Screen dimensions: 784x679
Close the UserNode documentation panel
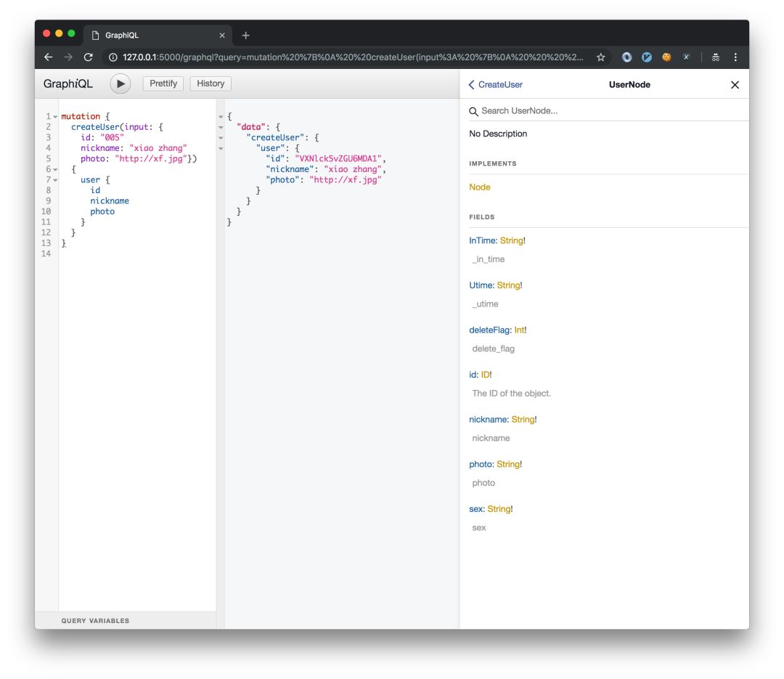735,85
